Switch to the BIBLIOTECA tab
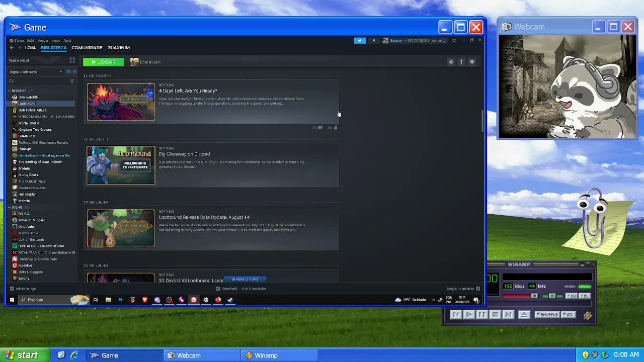The image size is (644, 362). coord(53,48)
